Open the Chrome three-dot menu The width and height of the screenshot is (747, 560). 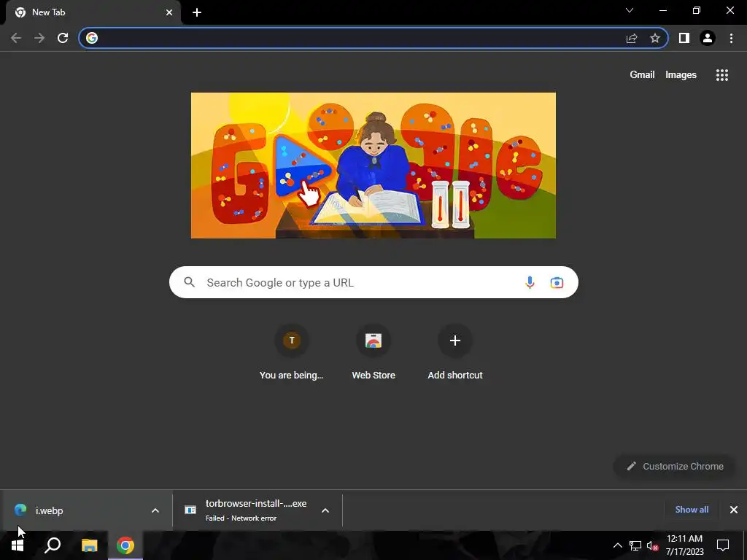tap(731, 38)
